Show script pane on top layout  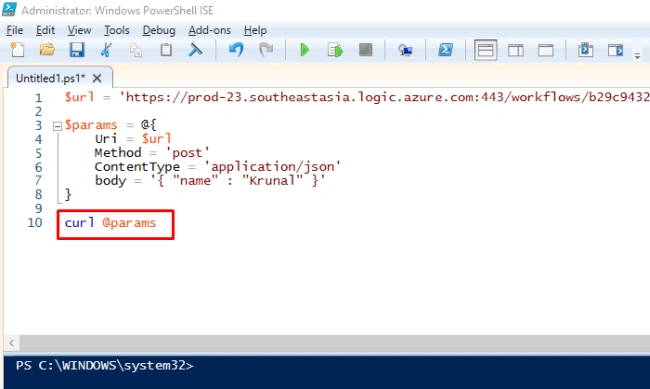pyautogui.click(x=485, y=50)
